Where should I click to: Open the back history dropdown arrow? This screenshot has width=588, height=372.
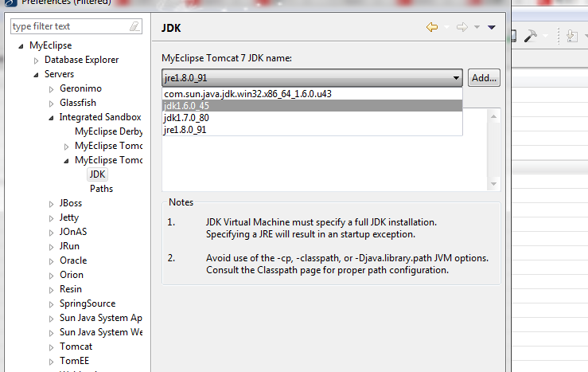coord(446,27)
